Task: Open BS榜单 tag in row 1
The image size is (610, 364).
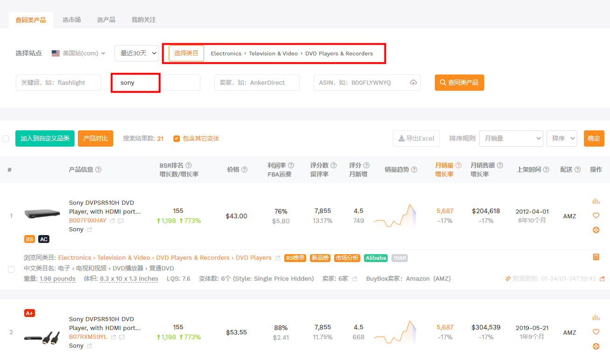Action: pos(295,258)
